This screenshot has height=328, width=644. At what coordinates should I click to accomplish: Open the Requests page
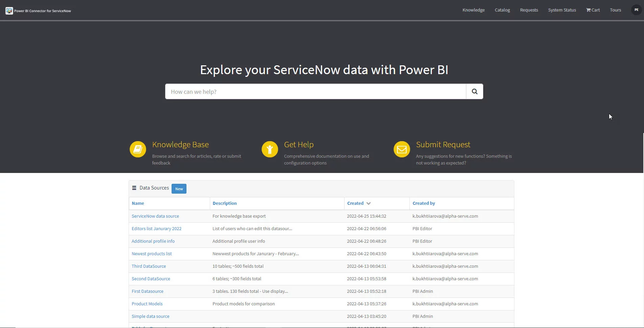pos(529,10)
